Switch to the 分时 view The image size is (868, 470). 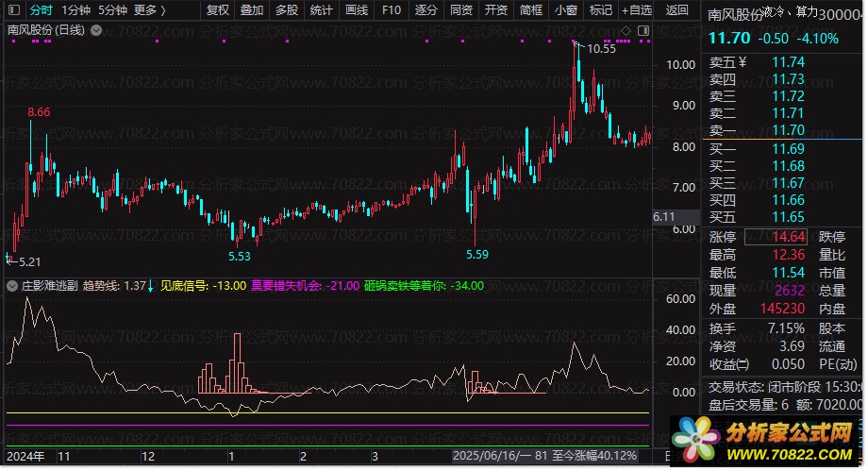pos(41,10)
